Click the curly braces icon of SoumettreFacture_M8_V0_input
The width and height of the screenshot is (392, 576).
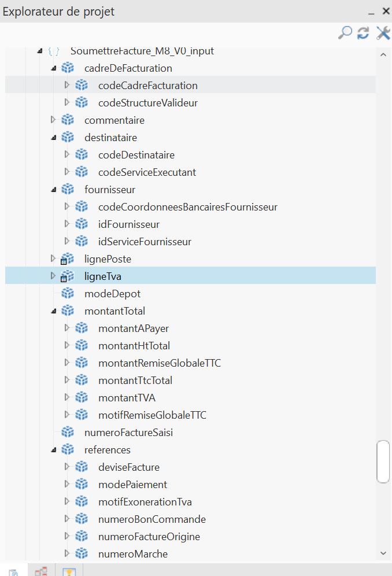pos(54,51)
